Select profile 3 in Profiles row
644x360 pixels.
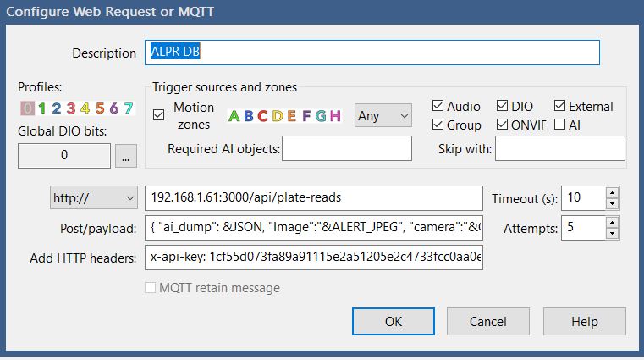[71, 108]
